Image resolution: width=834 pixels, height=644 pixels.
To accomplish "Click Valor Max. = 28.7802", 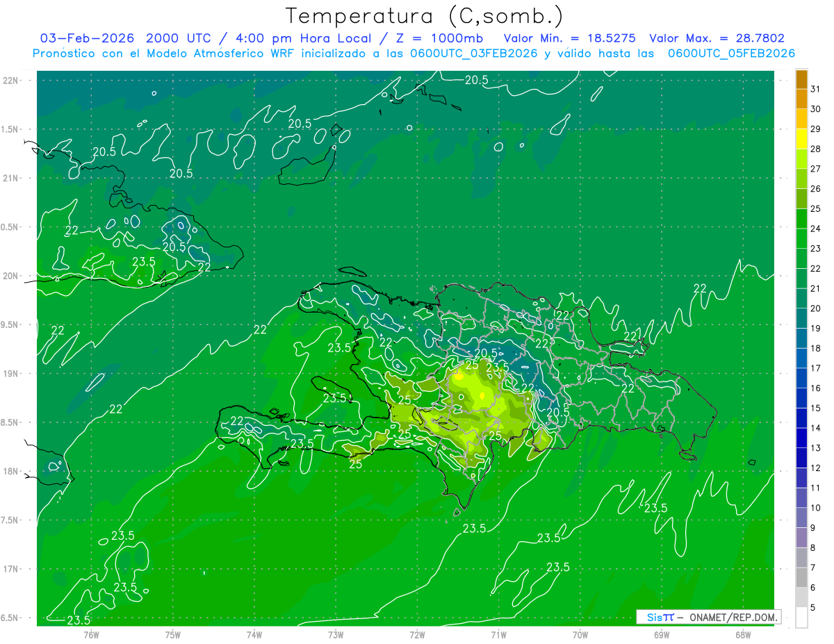I will 717,38.
